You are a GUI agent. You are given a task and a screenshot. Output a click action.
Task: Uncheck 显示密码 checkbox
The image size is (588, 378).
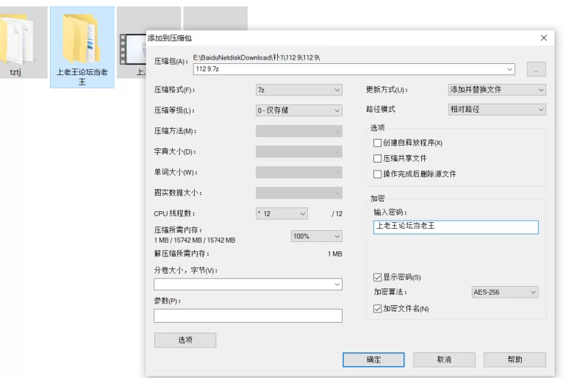pos(377,277)
